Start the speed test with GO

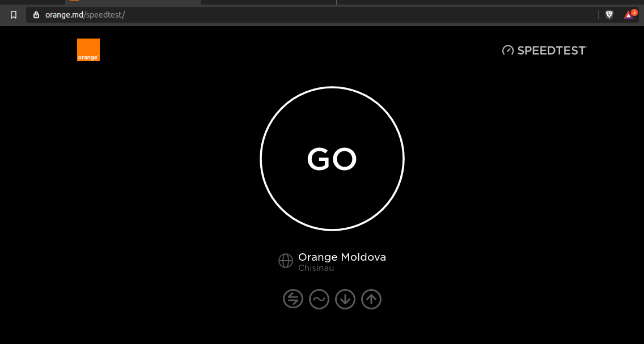(332, 159)
